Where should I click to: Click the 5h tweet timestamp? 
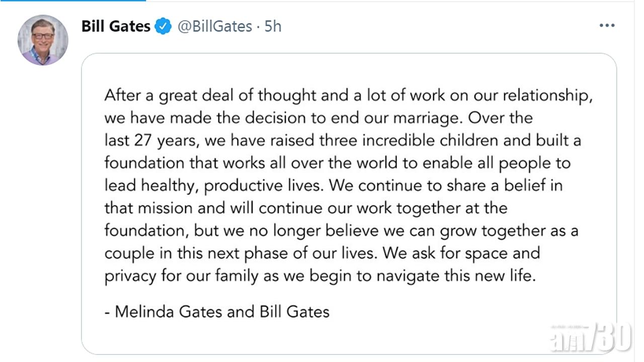(273, 26)
